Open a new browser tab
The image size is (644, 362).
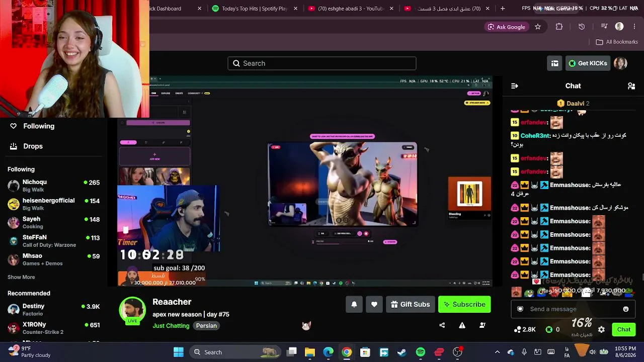pyautogui.click(x=503, y=9)
